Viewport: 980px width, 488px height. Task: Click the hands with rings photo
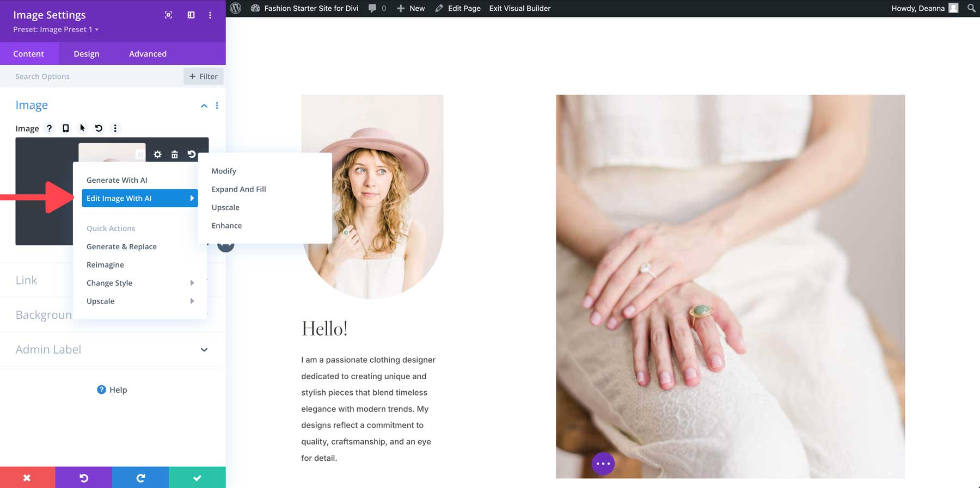tap(731, 287)
